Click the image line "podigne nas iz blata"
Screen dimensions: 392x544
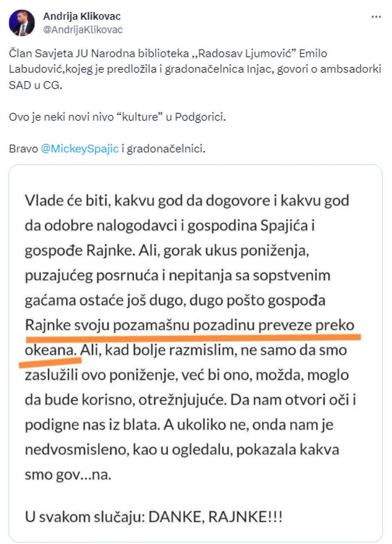coord(179,425)
